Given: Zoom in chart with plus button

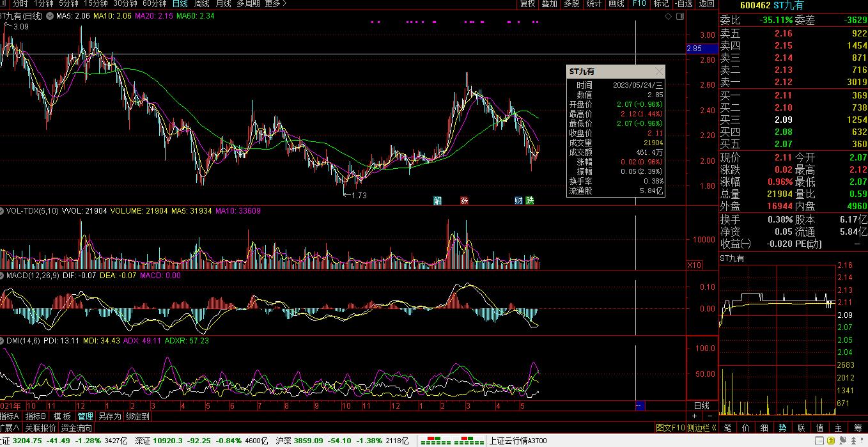Looking at the screenshot, I should pyautogui.click(x=695, y=416).
